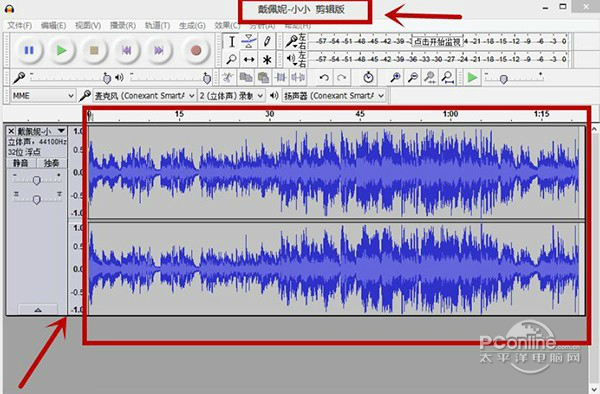This screenshot has height=394, width=600.
Task: Enable the Multi-tool asterisk mode
Action: click(x=267, y=59)
